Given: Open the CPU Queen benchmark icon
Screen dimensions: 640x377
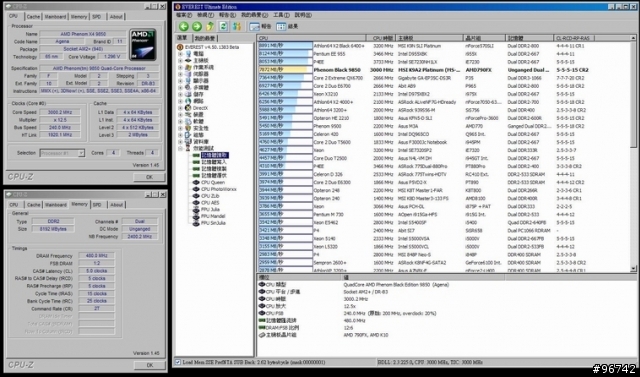Looking at the screenshot, I should 196,182.
